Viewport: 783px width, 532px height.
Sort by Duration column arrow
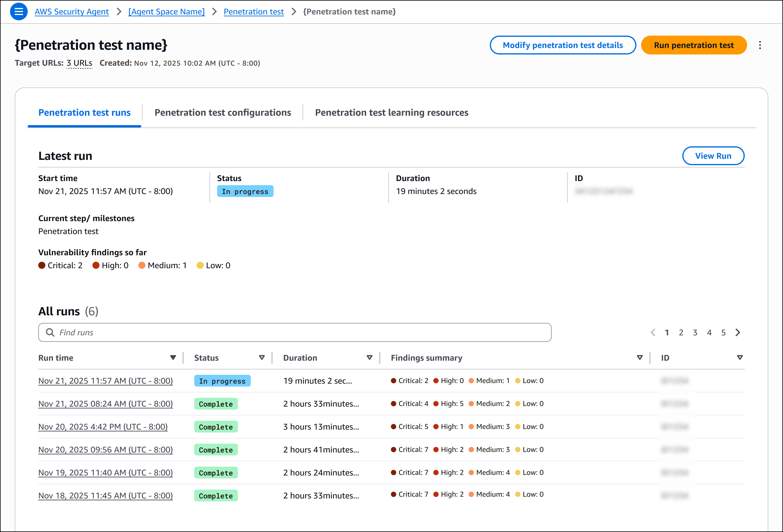[x=370, y=357]
